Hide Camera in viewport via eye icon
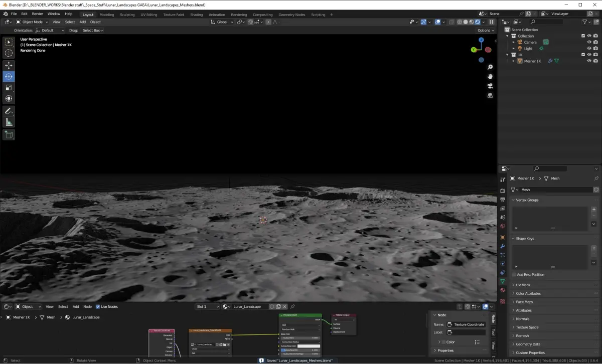The height and width of the screenshot is (364, 602). [x=589, y=42]
